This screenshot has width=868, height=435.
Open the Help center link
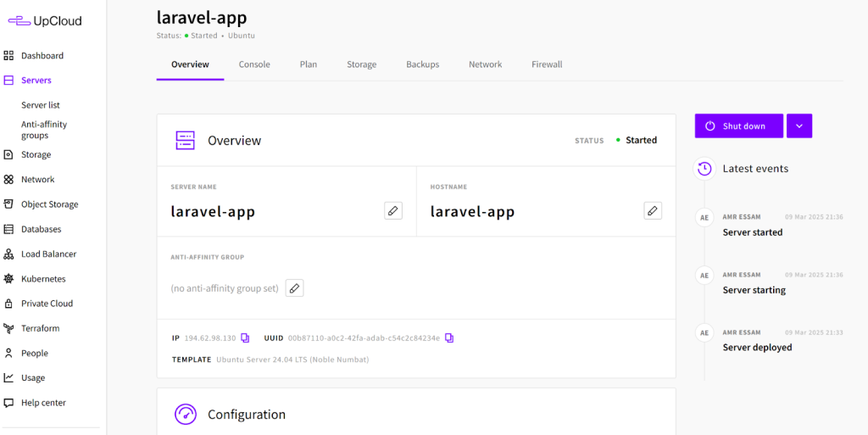coord(43,403)
